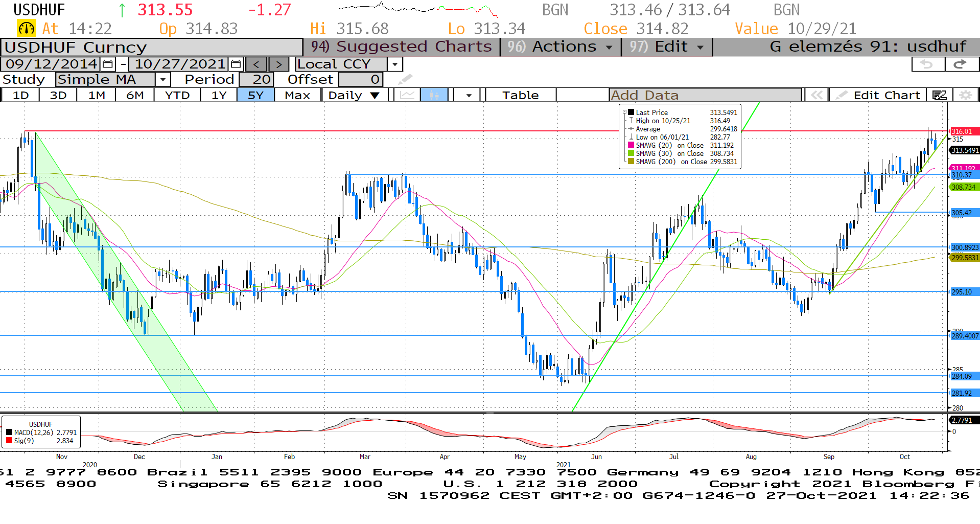Screen dimensions: 980x524
Task: Open chart settings gear
Action: tap(965, 95)
